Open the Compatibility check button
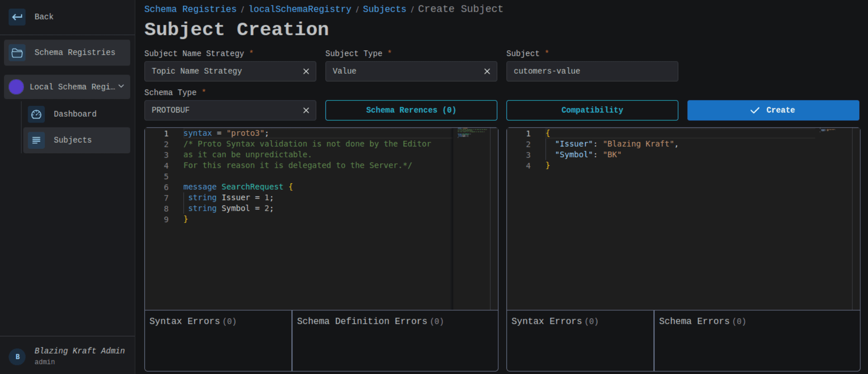The image size is (868, 374). pos(592,110)
